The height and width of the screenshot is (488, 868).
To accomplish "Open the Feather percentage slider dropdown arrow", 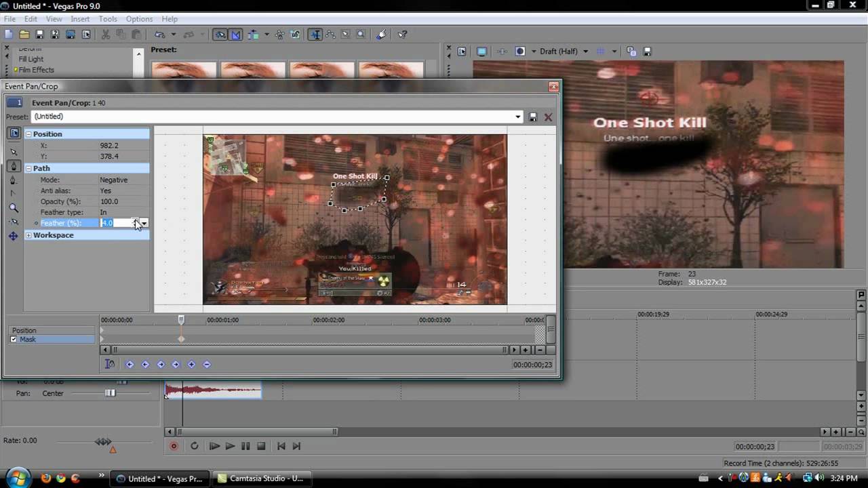I will point(144,223).
